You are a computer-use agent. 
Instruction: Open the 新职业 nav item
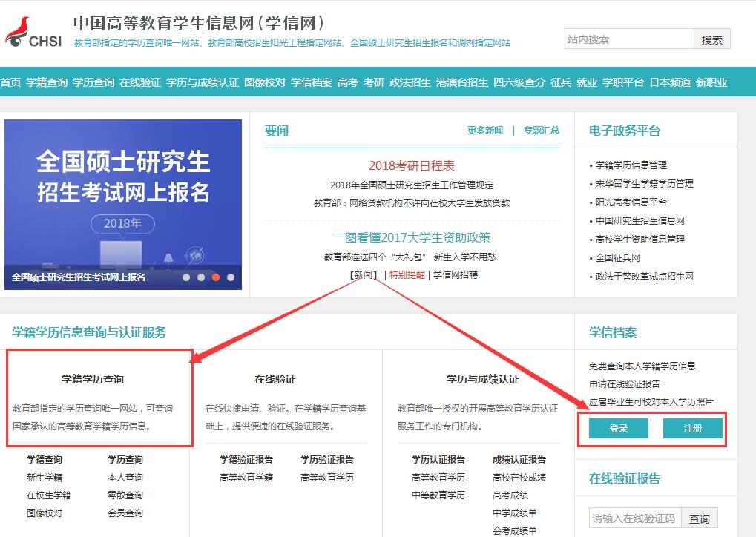click(711, 82)
